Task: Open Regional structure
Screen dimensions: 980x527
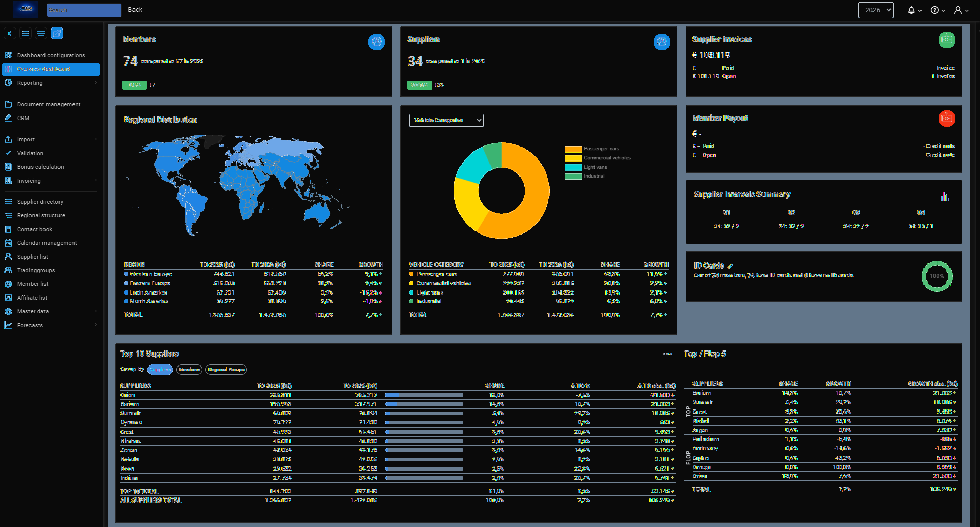Action: pos(51,215)
